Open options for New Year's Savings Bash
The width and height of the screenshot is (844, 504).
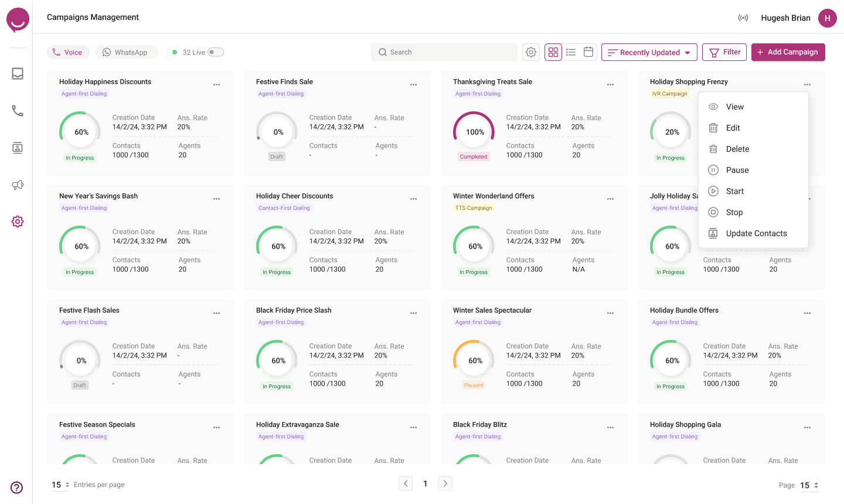(x=217, y=199)
